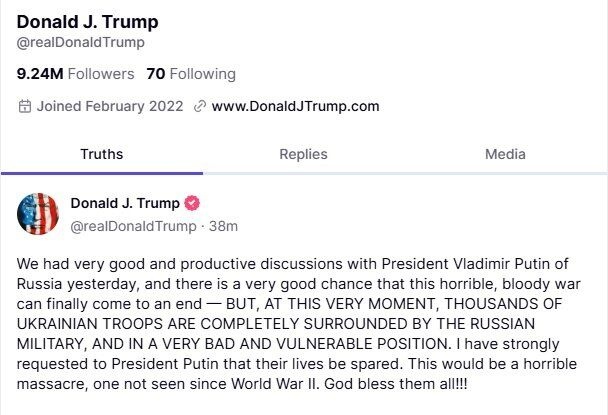Click the blue underline beneath Truths tab
This screenshot has height=415, width=608.
101,174
